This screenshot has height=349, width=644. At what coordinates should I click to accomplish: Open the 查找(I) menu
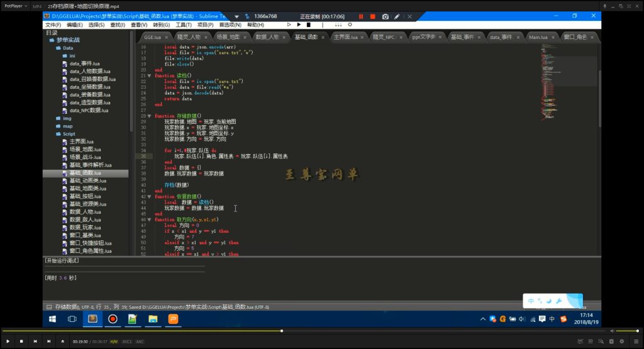pos(118,25)
